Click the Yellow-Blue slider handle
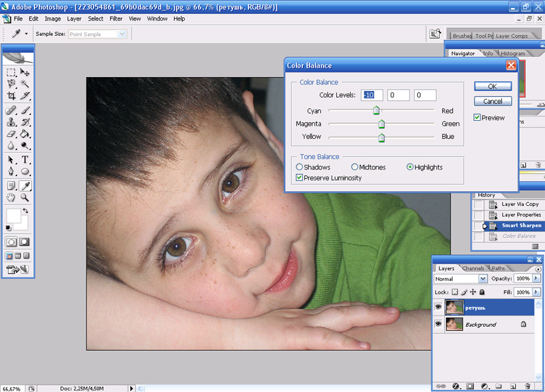This screenshot has width=545, height=392. coord(381,138)
